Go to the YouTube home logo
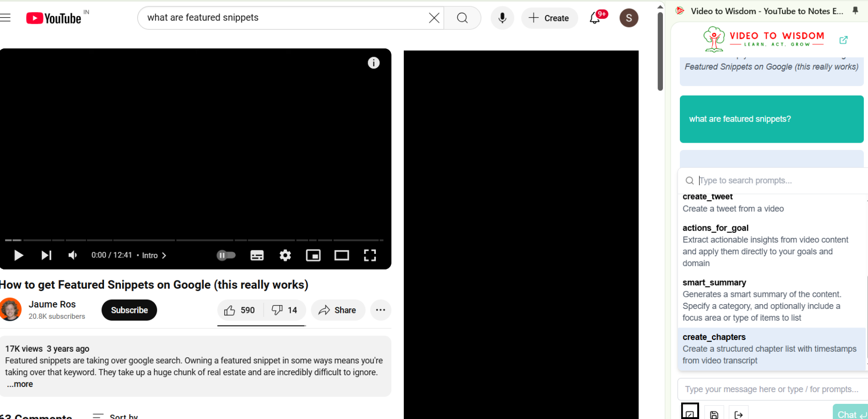The width and height of the screenshot is (868, 419). 54,18
